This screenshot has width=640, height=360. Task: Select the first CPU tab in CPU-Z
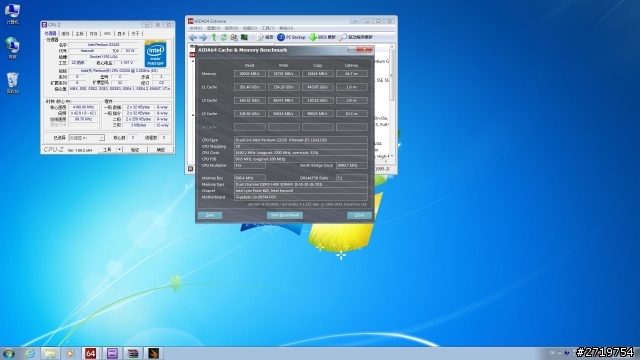click(x=51, y=33)
